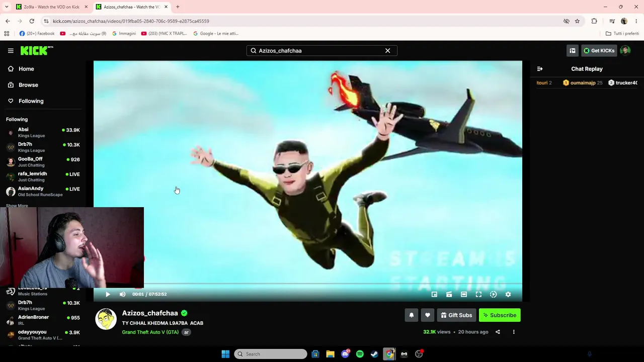Expand the Following list with Show More
The image size is (644, 362).
(17, 206)
